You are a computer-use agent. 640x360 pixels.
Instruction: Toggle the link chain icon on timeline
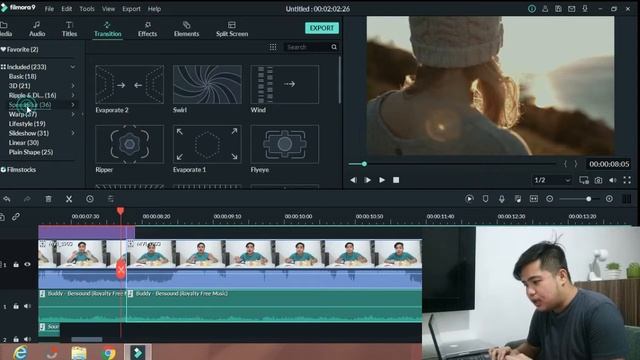point(16,217)
